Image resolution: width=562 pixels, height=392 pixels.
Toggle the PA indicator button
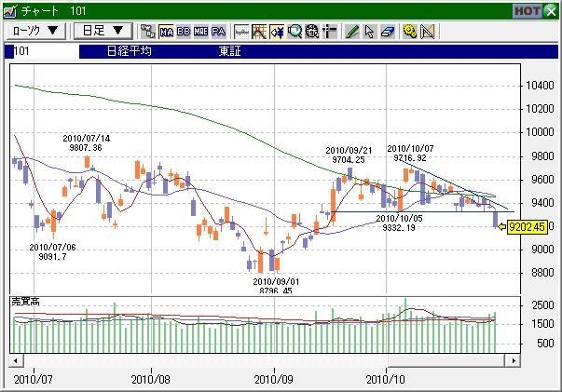click(x=218, y=31)
